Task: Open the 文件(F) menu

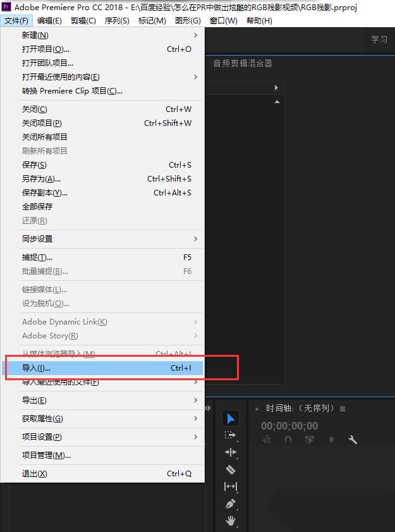Action: (x=16, y=21)
